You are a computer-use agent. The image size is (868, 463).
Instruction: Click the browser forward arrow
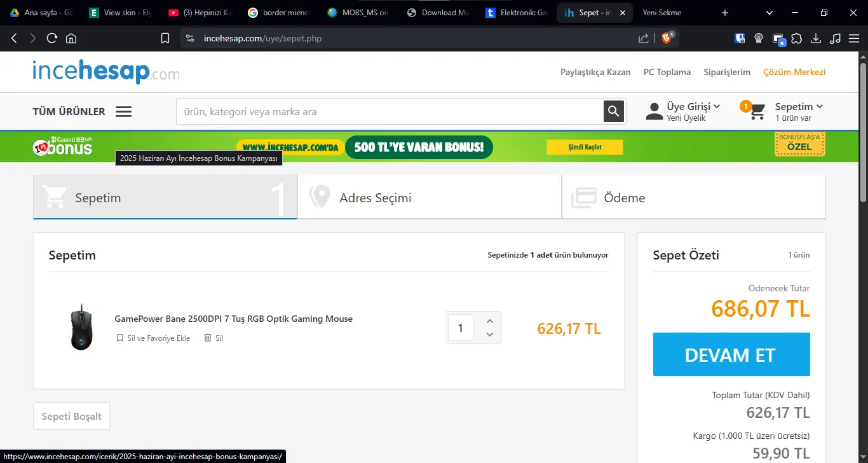pos(33,38)
